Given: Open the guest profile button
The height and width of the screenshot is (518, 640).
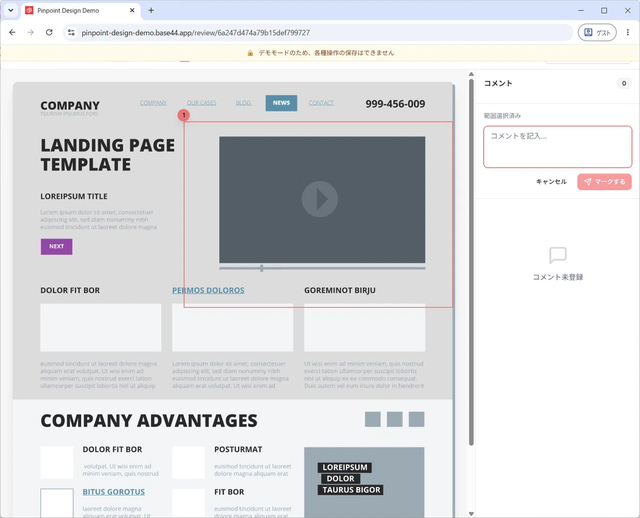Looking at the screenshot, I should point(597,33).
